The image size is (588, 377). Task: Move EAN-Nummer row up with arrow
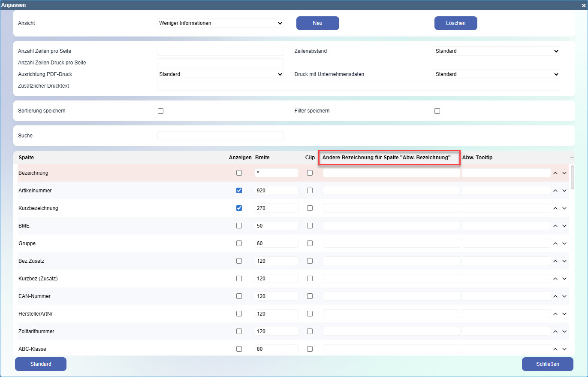(x=555, y=296)
